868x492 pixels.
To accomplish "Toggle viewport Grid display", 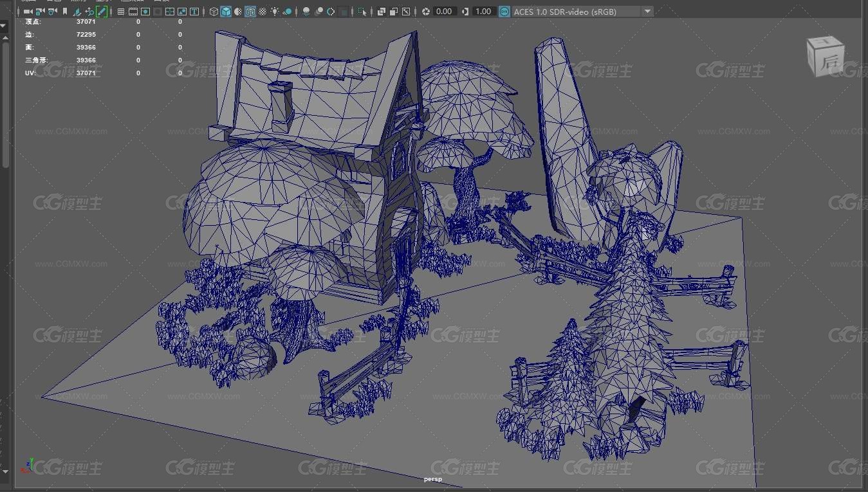I will 120,12.
